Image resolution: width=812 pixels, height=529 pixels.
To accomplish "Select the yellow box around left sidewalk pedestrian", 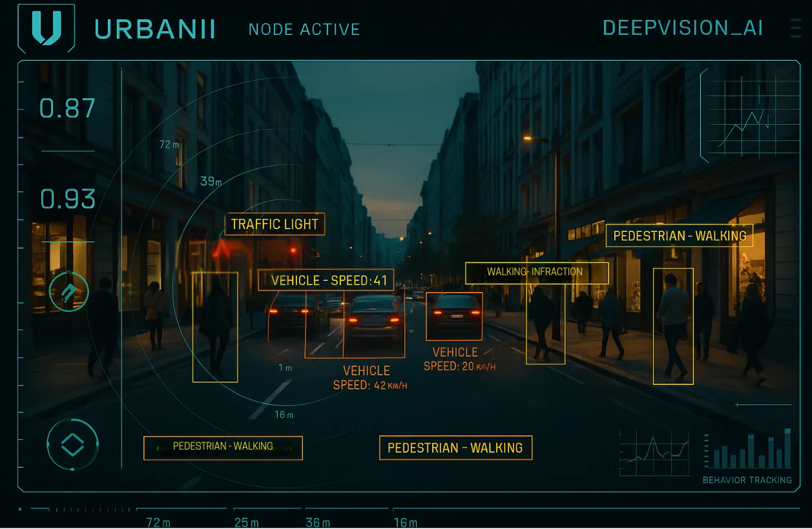I will [x=215, y=327].
